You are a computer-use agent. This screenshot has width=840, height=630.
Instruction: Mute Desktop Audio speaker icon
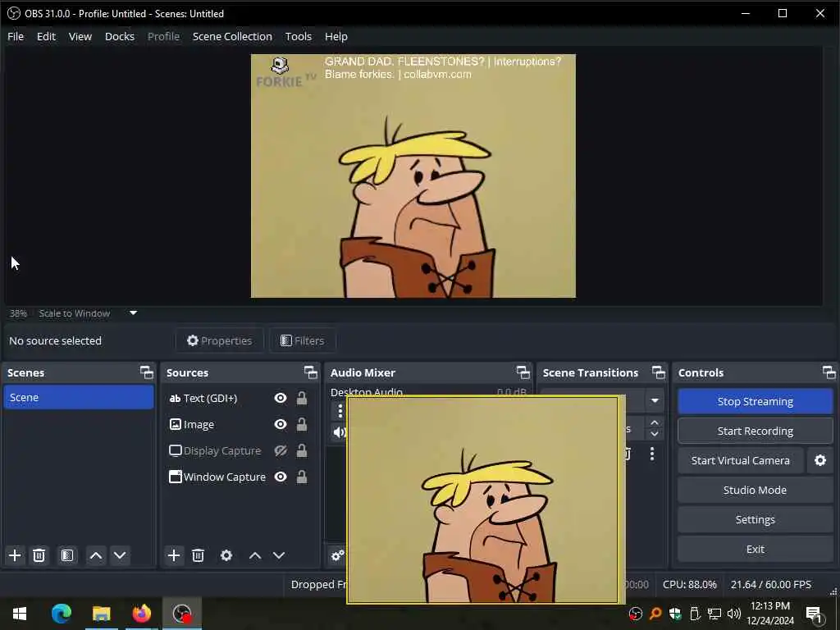click(339, 431)
